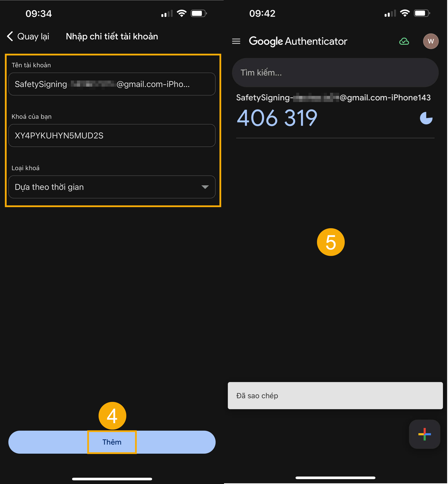Select the SafetySigning account entry name

tap(333, 98)
